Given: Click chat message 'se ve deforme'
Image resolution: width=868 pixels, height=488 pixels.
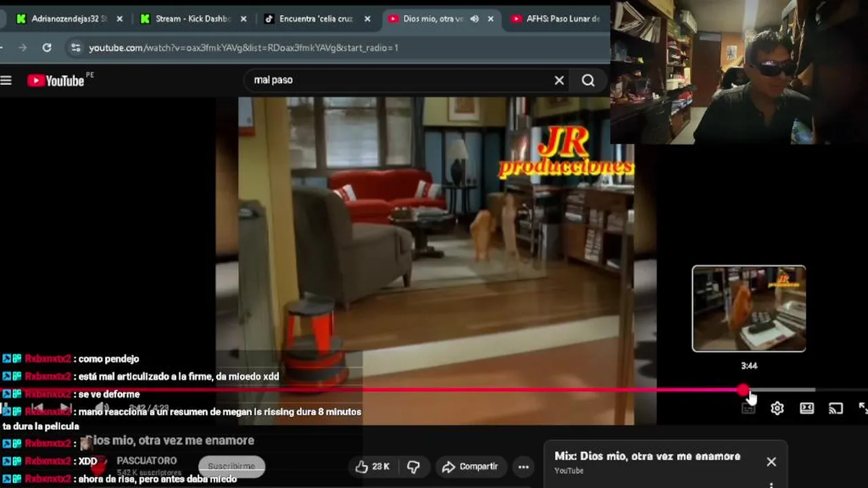Looking at the screenshot, I should coord(109,394).
